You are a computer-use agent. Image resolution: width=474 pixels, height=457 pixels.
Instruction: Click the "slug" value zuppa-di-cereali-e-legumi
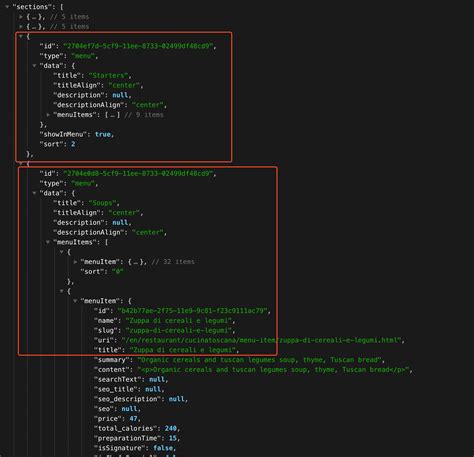[179, 330]
